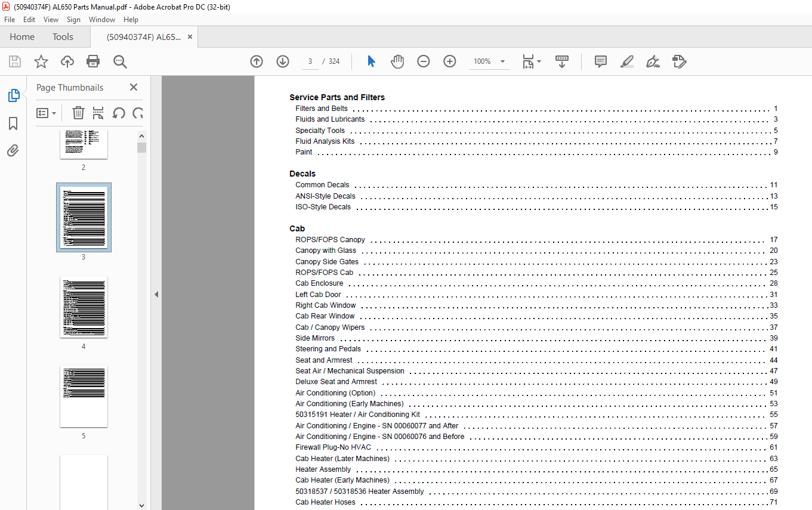Click the Cab Heater Hoses entry
The width and height of the screenshot is (812, 510).
(536, 502)
